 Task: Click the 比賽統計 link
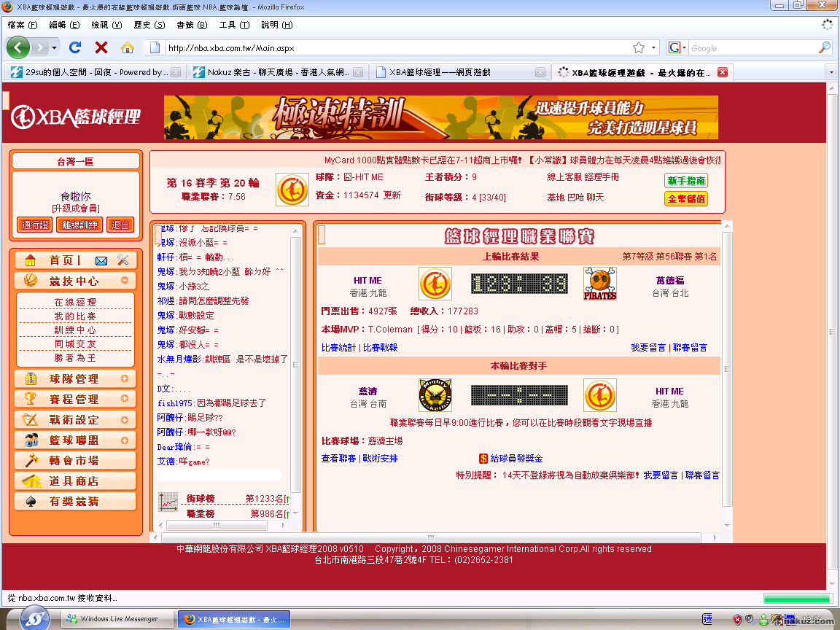coord(339,348)
